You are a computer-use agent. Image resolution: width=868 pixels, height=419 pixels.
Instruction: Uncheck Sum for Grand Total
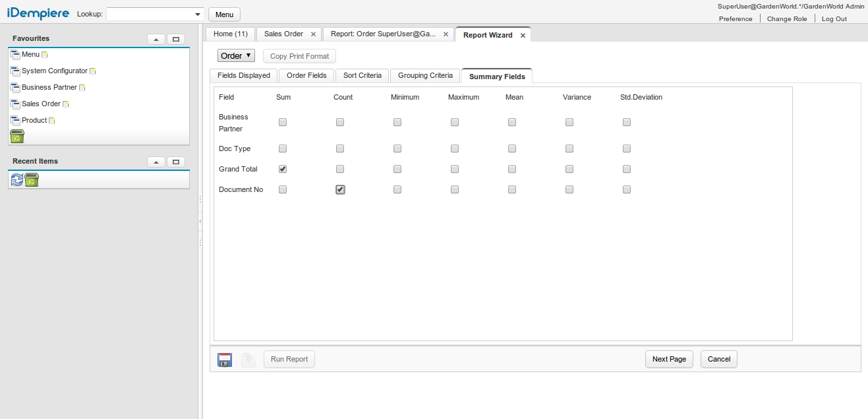[x=283, y=169]
